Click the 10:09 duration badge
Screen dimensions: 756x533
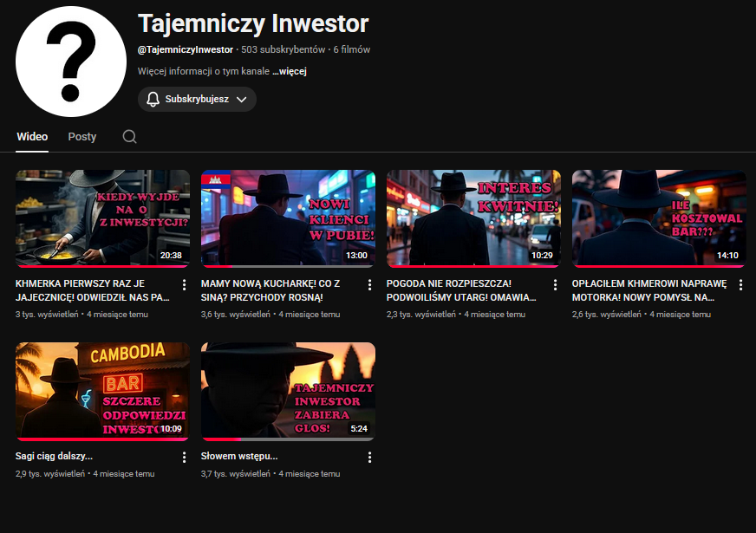pos(171,428)
